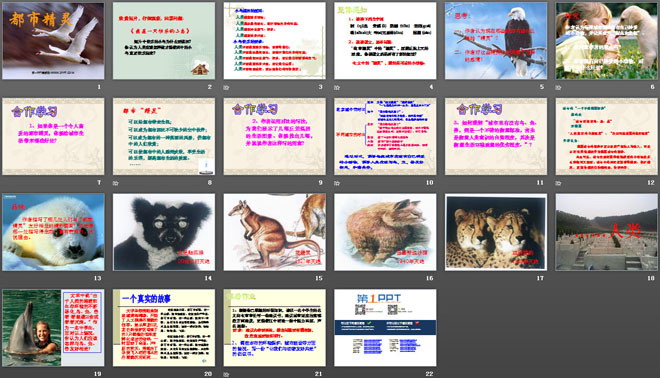
Task: Select slide 5 with the bald eagle
Action: [x=496, y=41]
